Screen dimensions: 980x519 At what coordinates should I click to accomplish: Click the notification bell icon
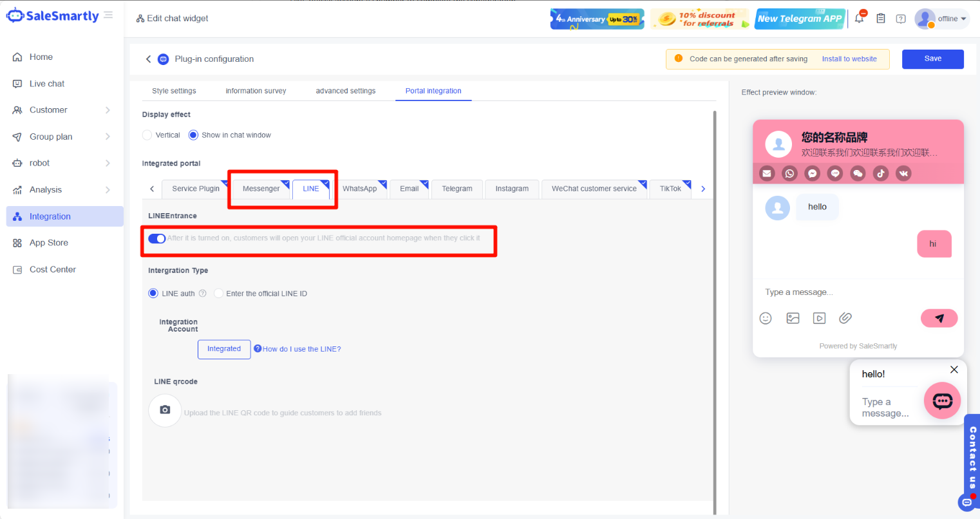tap(859, 19)
